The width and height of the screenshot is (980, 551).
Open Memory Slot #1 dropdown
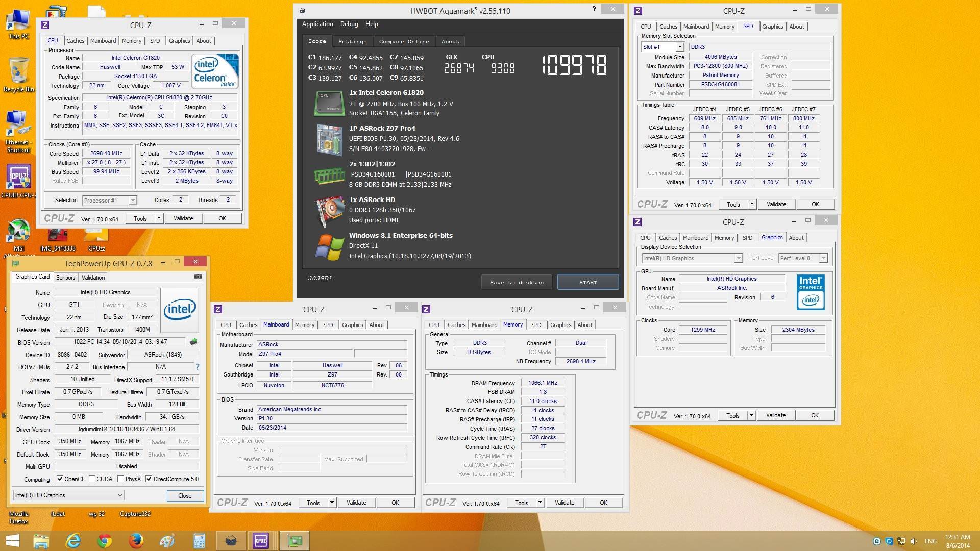(663, 47)
